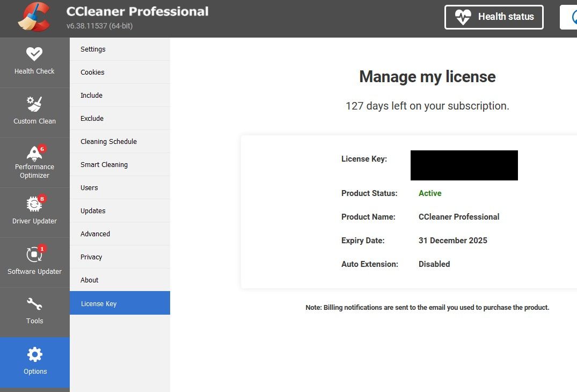
Task: Open the Exclude options page
Action: (x=92, y=118)
